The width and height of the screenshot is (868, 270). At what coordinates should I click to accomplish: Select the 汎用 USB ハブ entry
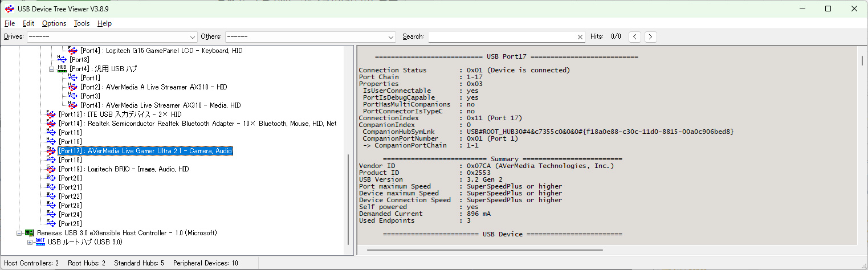coord(103,69)
